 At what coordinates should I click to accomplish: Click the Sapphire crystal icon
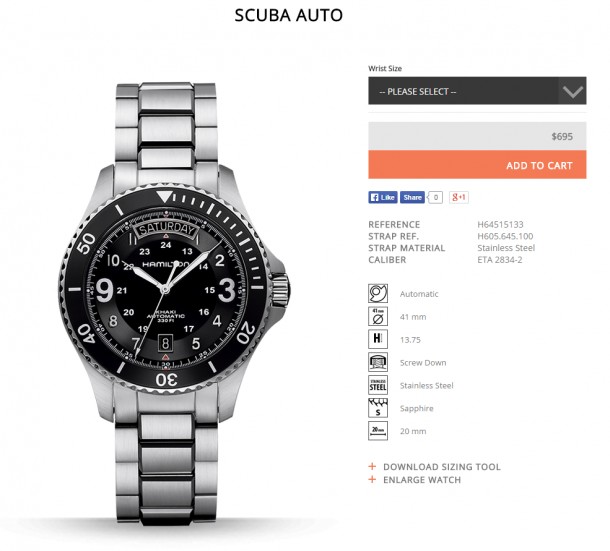click(x=378, y=408)
